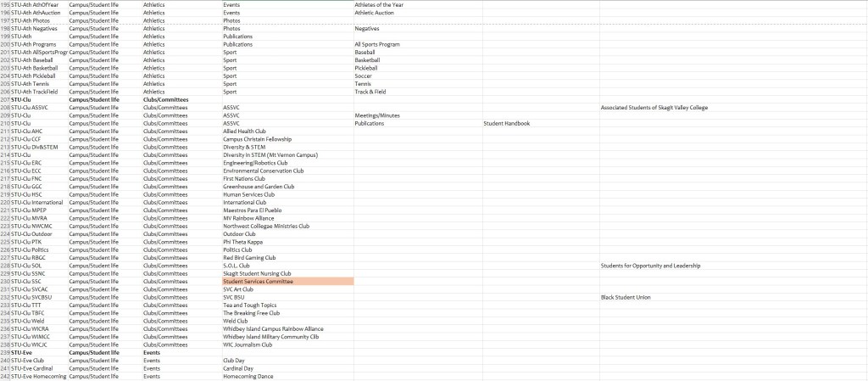Click the Meetings/Minutes cell
Image resolution: width=868 pixels, height=381 pixels.
click(x=377, y=115)
